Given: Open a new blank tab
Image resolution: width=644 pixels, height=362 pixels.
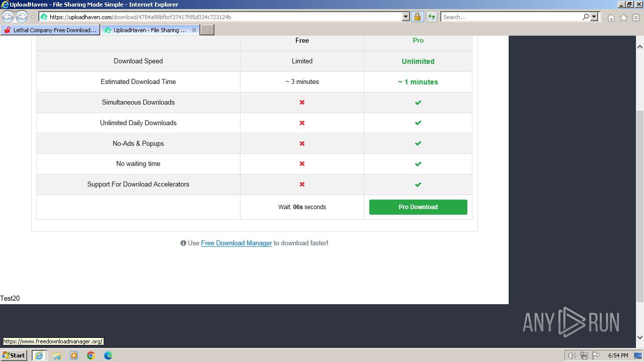Looking at the screenshot, I should tap(207, 30).
